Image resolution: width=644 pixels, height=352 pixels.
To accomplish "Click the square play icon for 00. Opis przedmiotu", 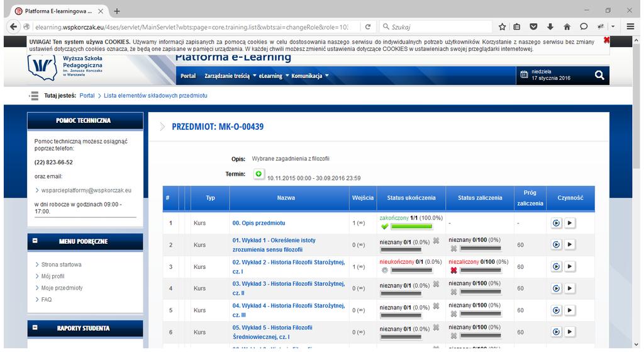I will click(x=570, y=223).
